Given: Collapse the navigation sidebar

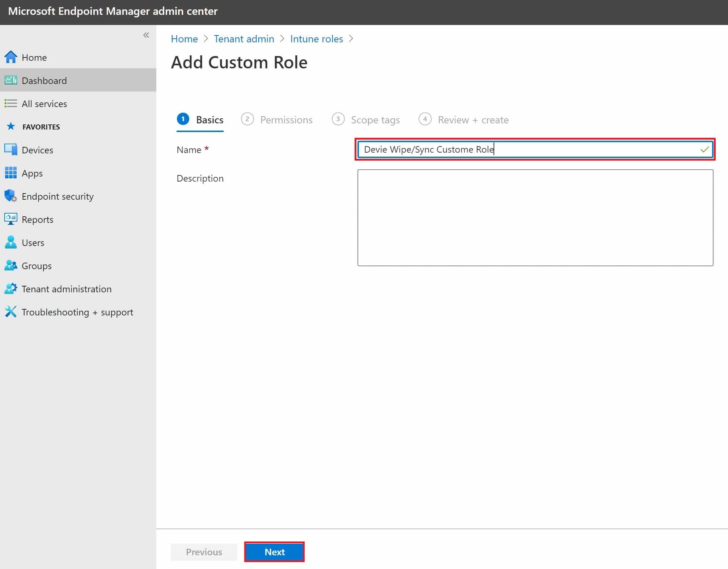Looking at the screenshot, I should (x=147, y=35).
